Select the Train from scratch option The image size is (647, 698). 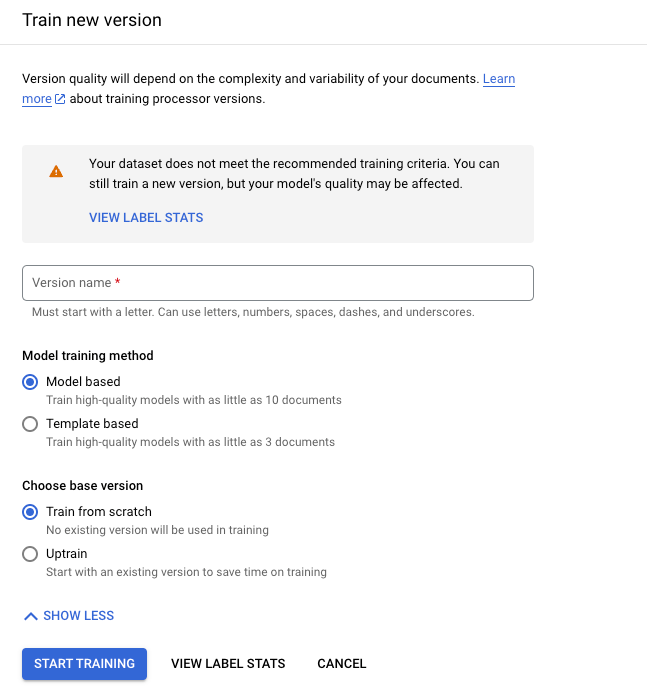click(30, 512)
